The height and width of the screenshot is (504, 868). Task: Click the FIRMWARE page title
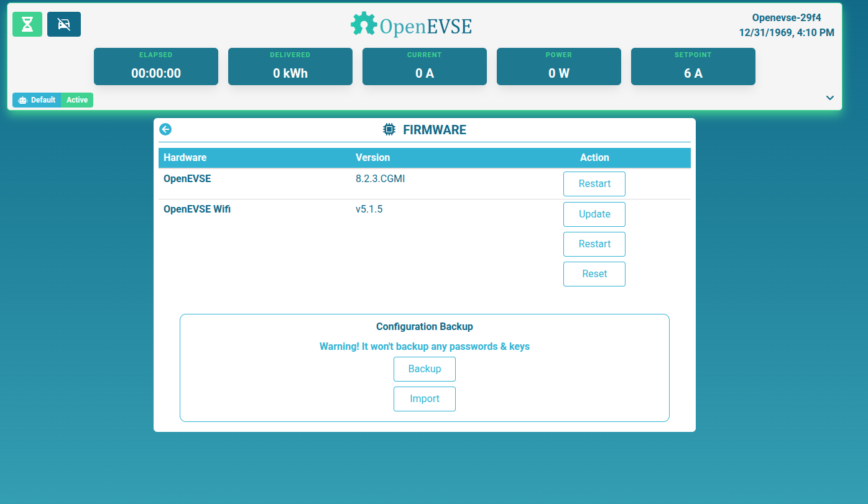[435, 130]
